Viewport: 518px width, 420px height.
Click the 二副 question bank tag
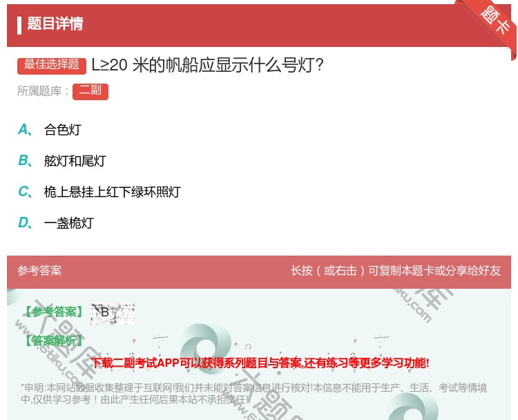(90, 91)
